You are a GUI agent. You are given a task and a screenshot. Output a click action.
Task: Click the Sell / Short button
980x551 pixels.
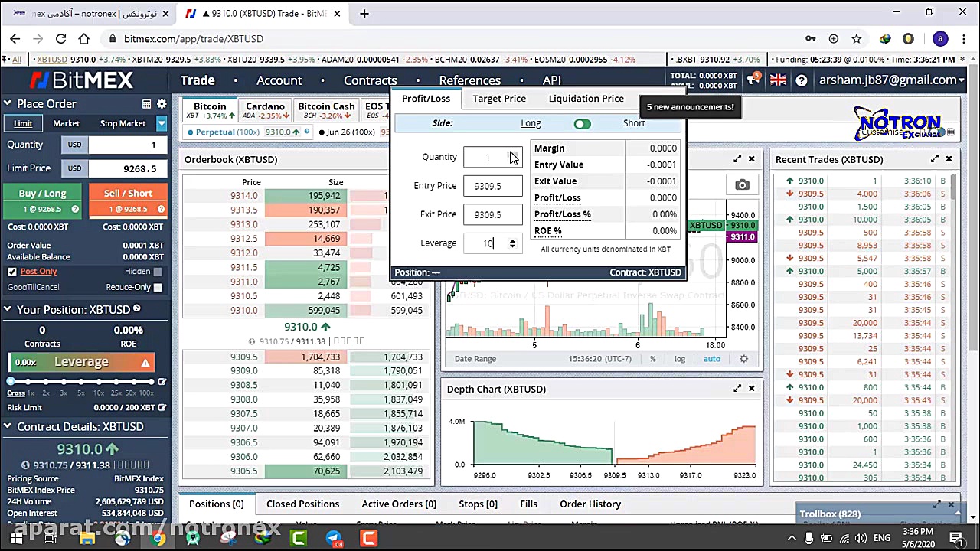coord(128,201)
